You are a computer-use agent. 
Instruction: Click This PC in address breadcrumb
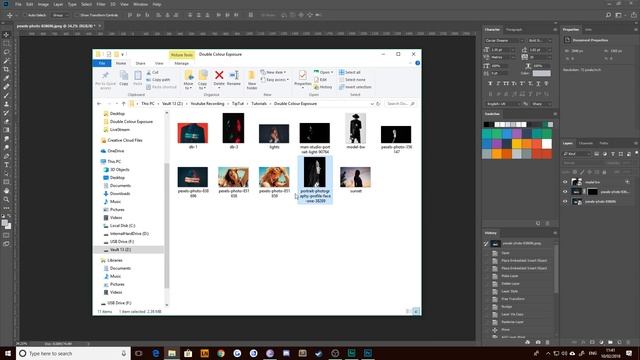pyautogui.click(x=148, y=104)
